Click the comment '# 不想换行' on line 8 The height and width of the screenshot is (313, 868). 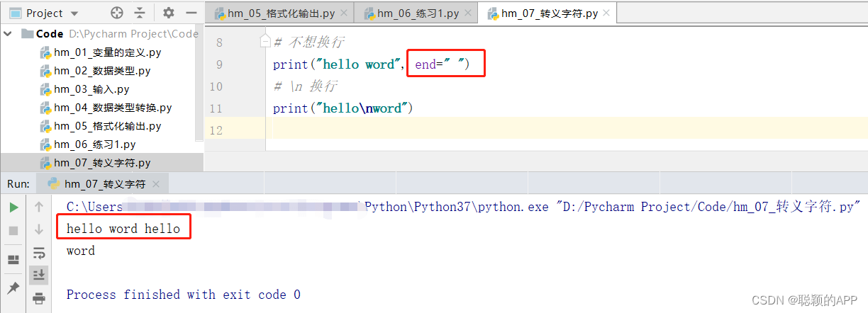tap(309, 42)
